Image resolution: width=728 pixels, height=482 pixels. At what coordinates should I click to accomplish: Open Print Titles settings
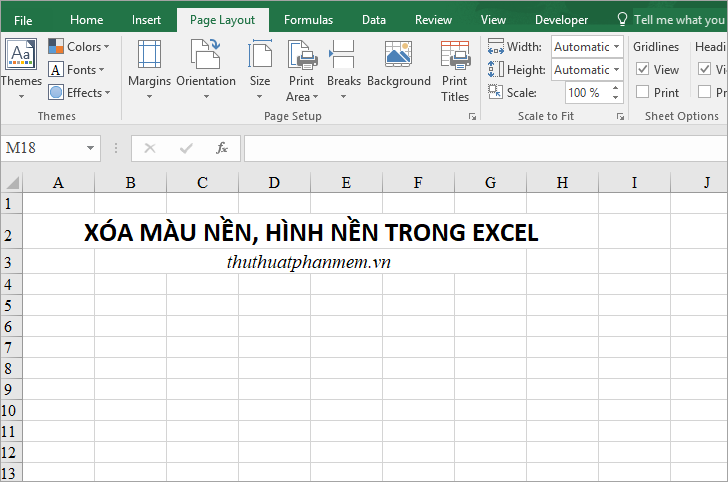pyautogui.click(x=455, y=70)
